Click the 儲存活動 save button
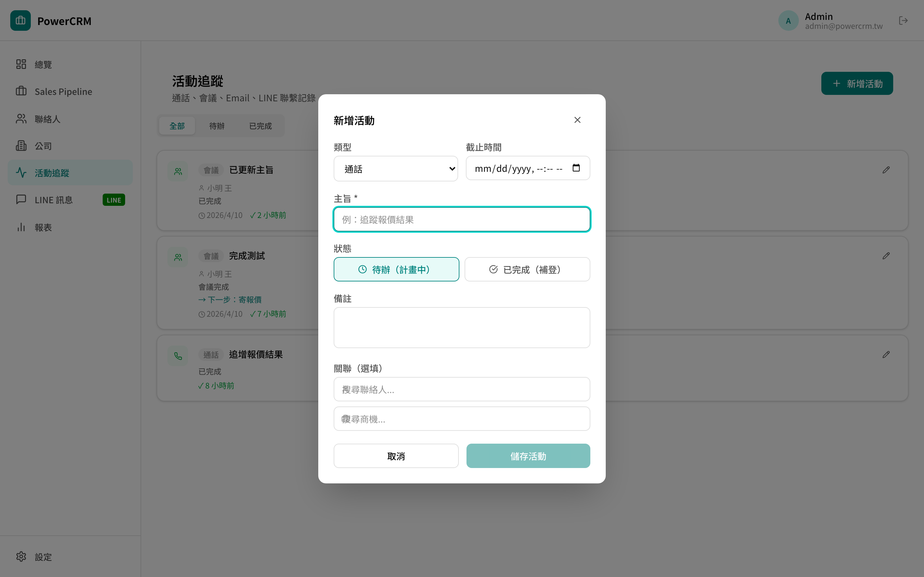The width and height of the screenshot is (924, 577). pos(528,456)
